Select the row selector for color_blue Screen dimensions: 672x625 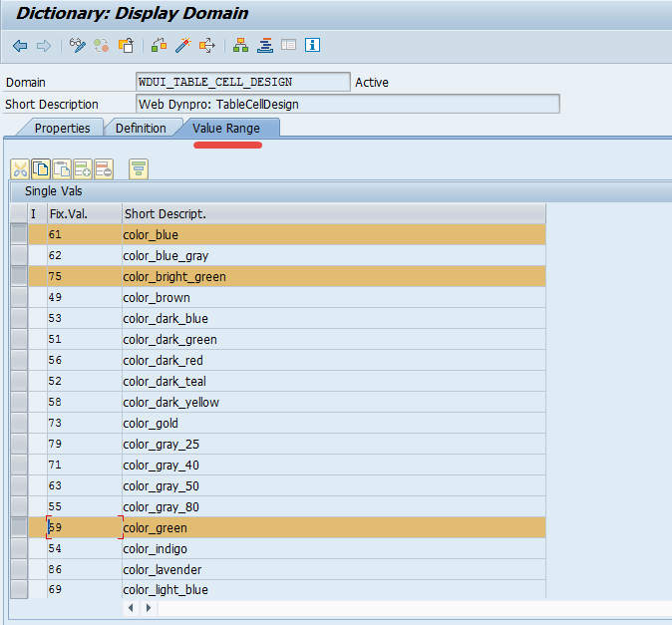(19, 234)
